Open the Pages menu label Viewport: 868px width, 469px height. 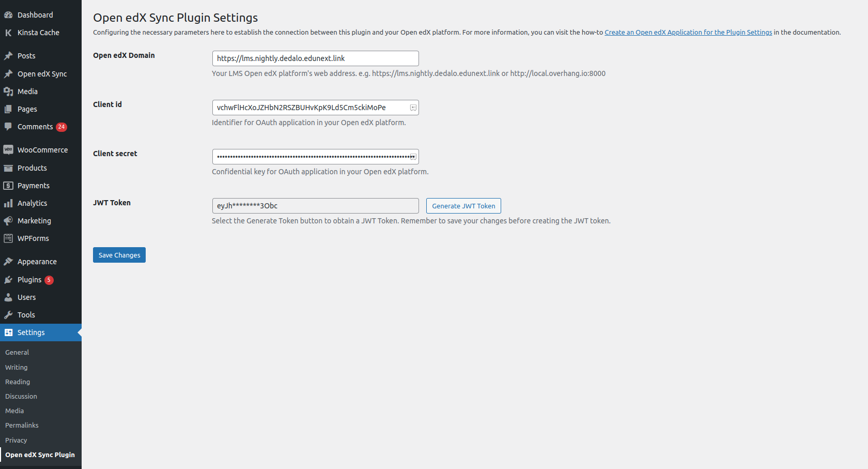click(27, 109)
